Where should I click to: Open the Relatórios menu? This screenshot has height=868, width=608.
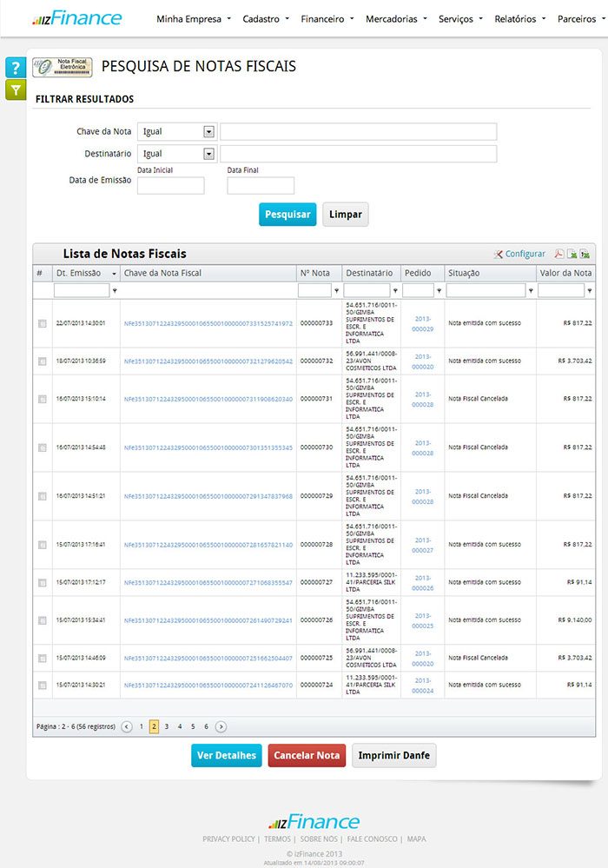coord(520,18)
